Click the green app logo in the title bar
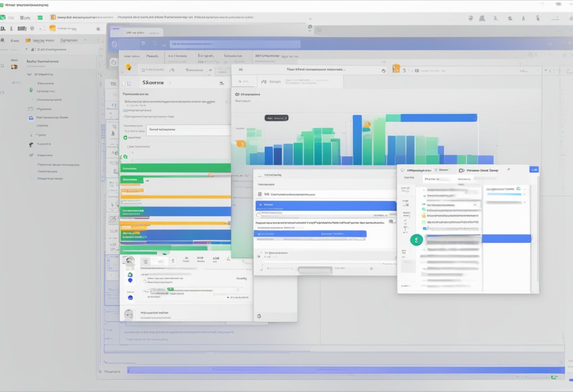Screen dimensions: 573x392 coord(2,17)
